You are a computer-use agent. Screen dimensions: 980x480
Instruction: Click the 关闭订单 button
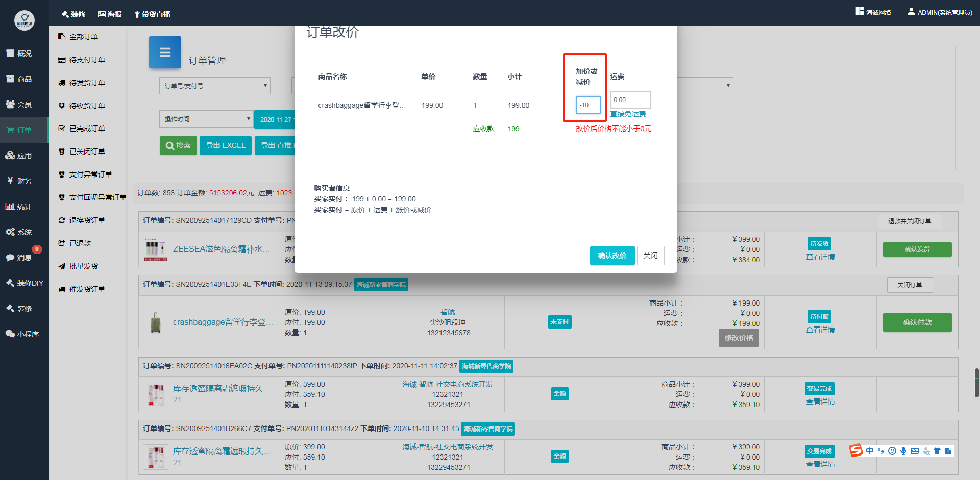pyautogui.click(x=910, y=285)
